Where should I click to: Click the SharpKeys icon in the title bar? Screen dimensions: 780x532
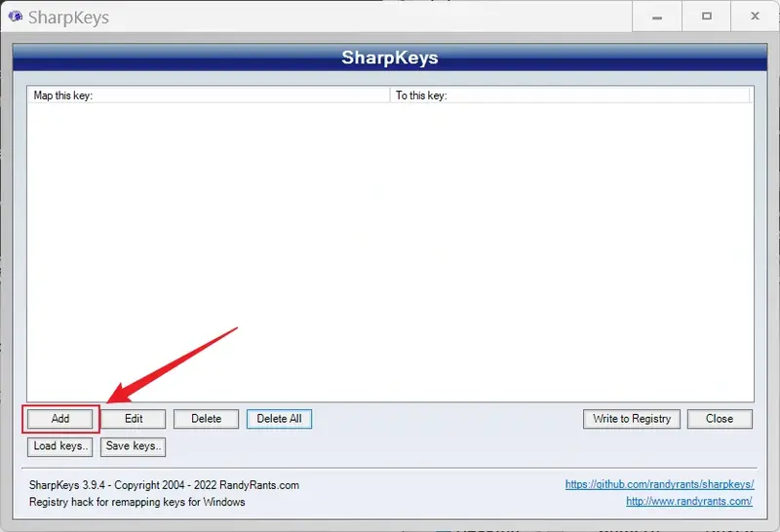point(16,17)
